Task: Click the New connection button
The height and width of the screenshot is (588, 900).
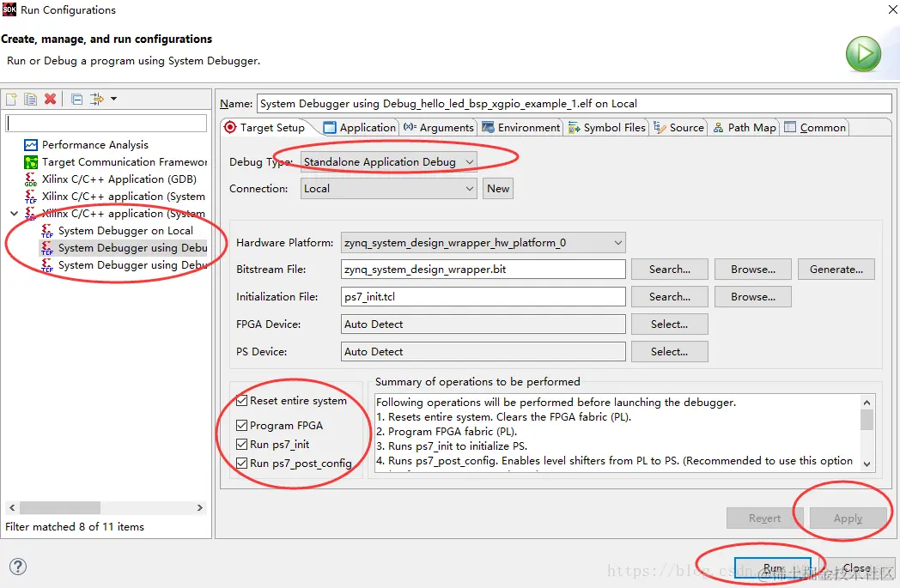Action: 498,189
